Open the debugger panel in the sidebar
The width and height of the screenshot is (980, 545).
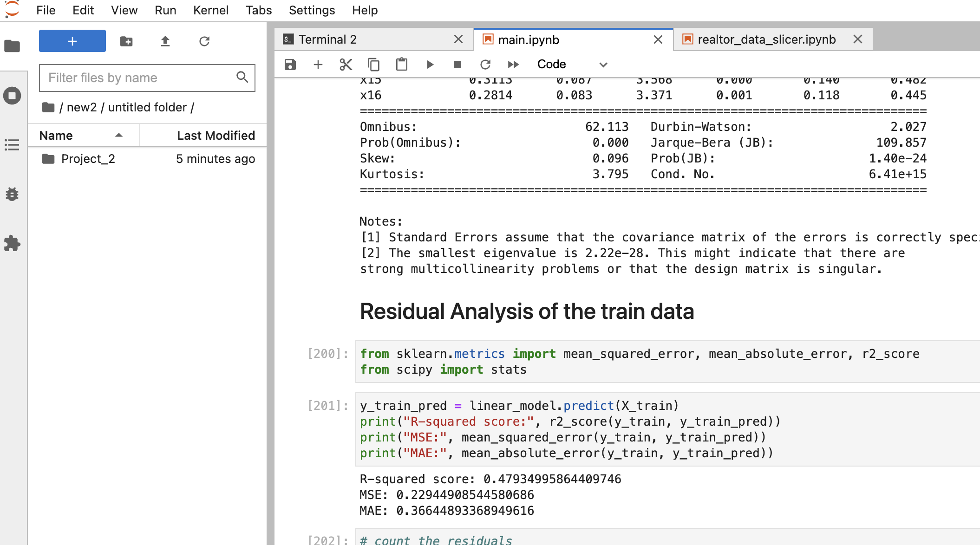click(13, 195)
